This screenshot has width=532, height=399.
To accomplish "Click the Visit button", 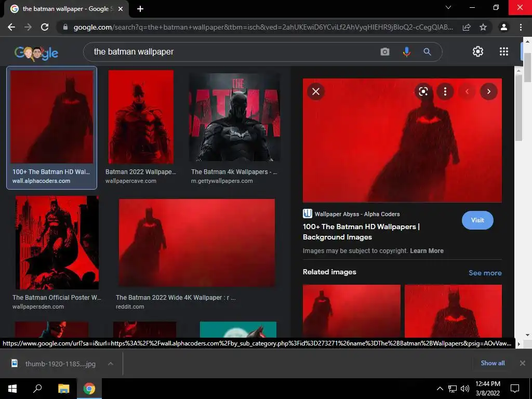I will (x=477, y=220).
